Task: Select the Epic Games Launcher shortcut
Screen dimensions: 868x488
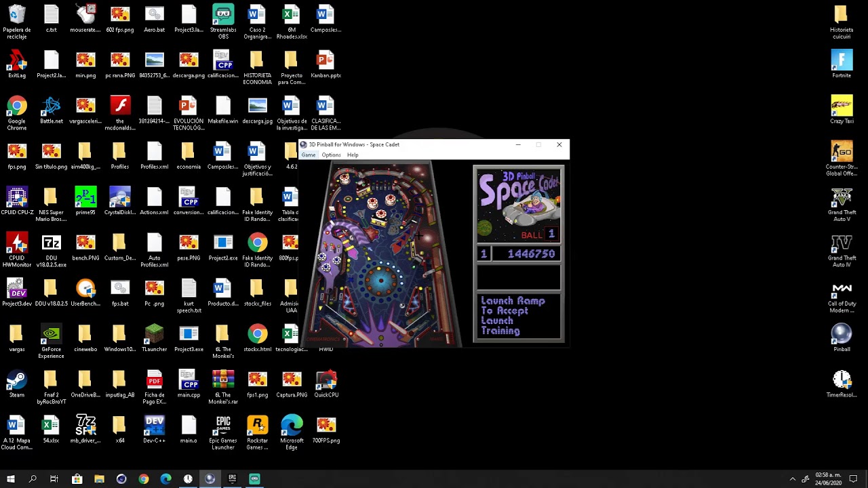Action: [223, 432]
